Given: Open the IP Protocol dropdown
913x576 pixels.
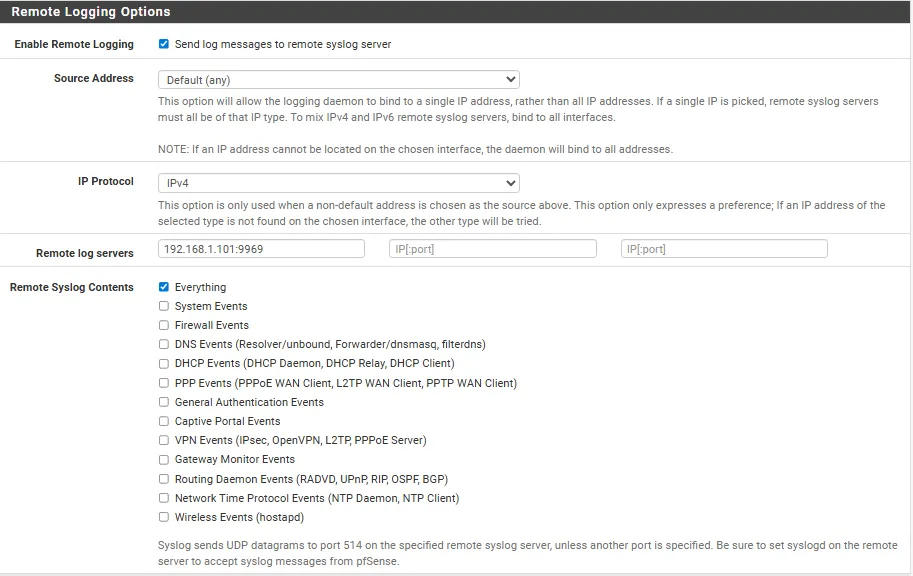Looking at the screenshot, I should coord(338,183).
